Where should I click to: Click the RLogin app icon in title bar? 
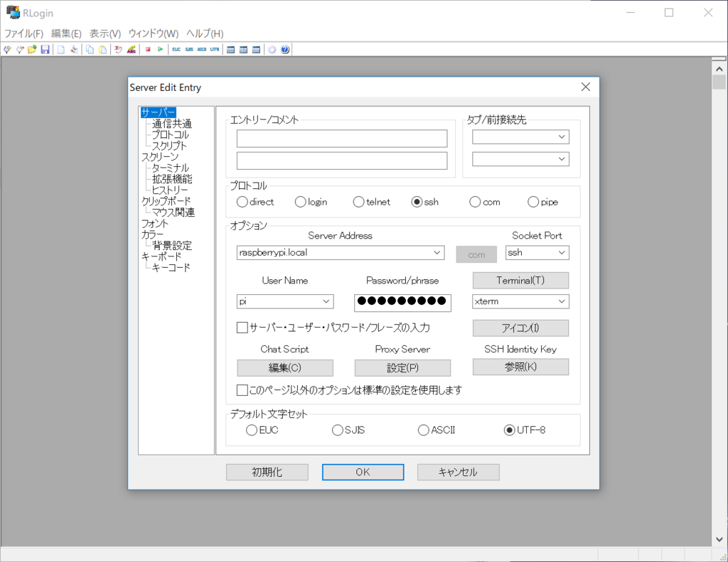click(13, 12)
